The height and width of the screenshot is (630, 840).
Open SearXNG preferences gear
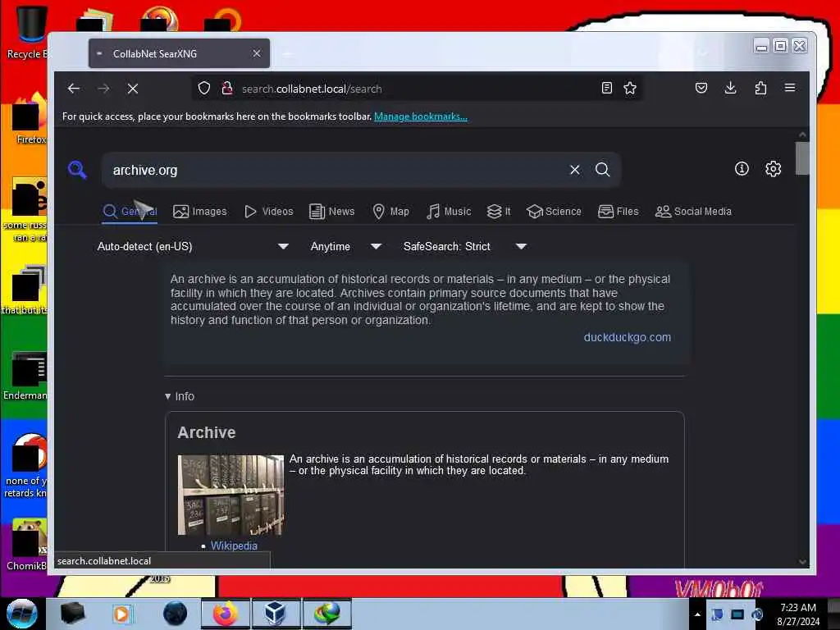point(773,169)
